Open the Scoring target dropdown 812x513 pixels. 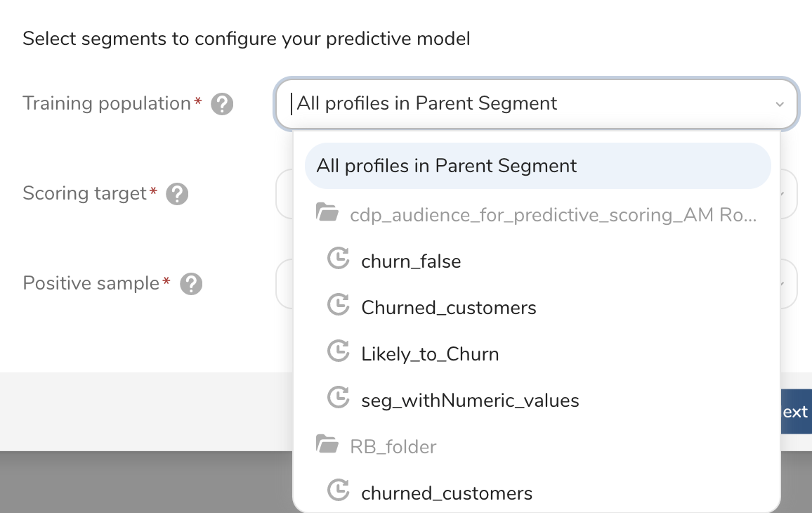click(790, 194)
